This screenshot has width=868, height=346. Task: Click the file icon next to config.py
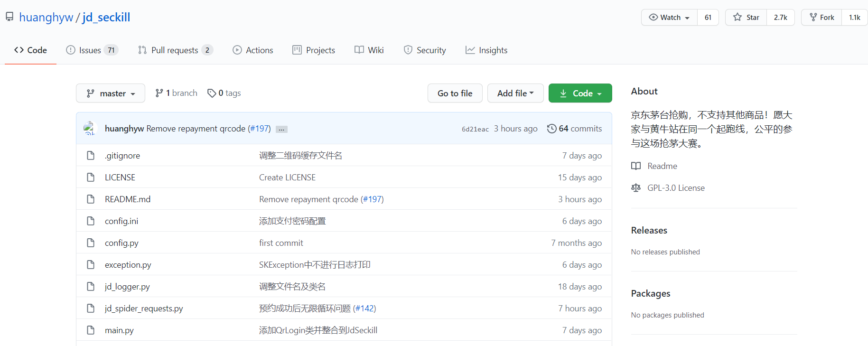(91, 243)
